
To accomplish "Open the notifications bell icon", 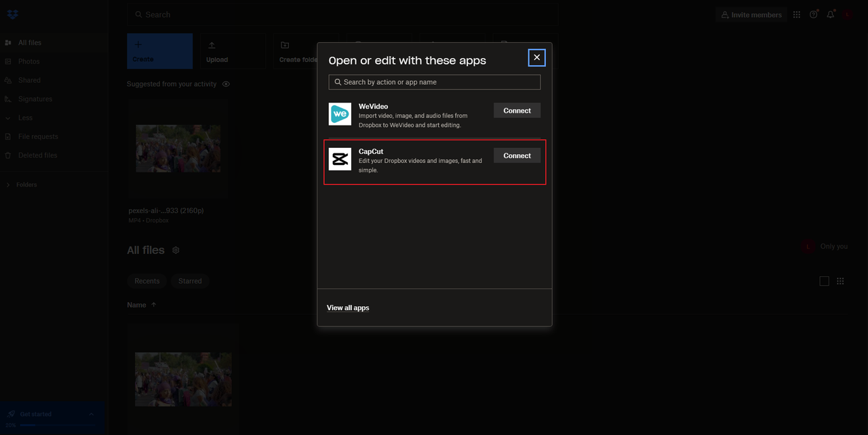I will (x=831, y=14).
